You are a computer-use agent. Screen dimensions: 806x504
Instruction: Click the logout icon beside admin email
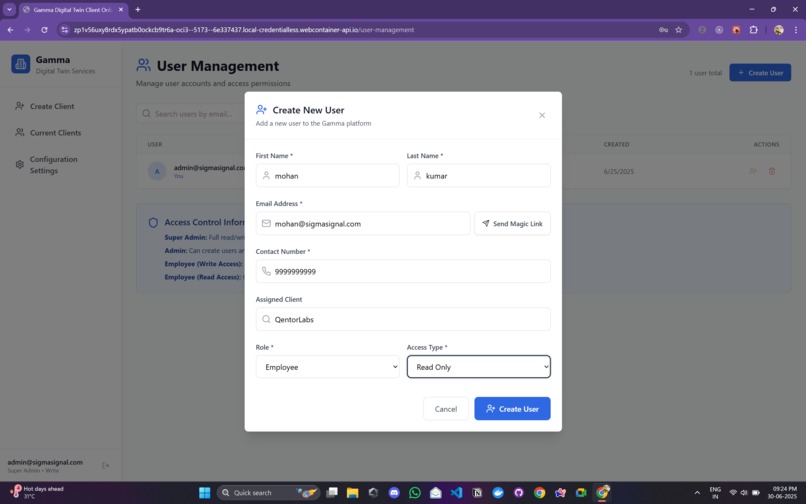coord(105,465)
